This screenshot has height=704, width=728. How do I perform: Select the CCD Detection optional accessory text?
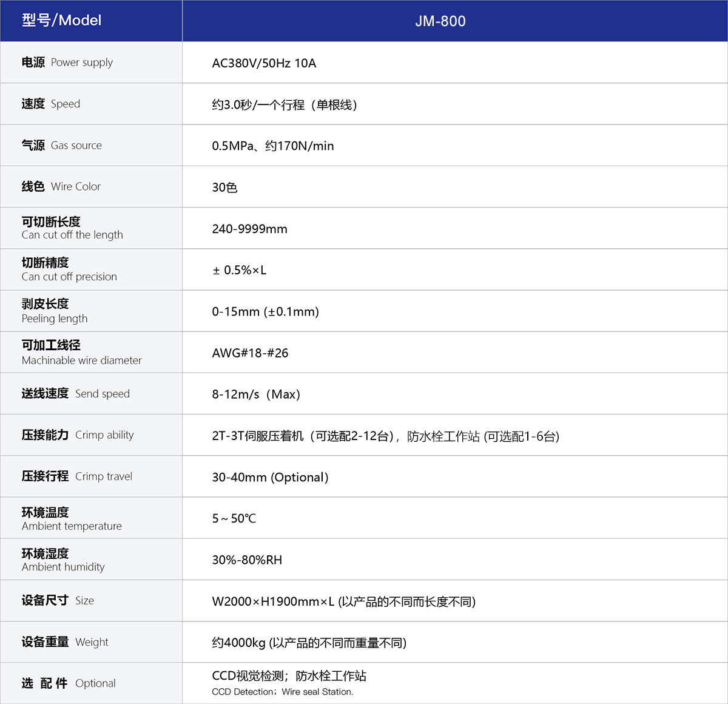[x=282, y=692]
